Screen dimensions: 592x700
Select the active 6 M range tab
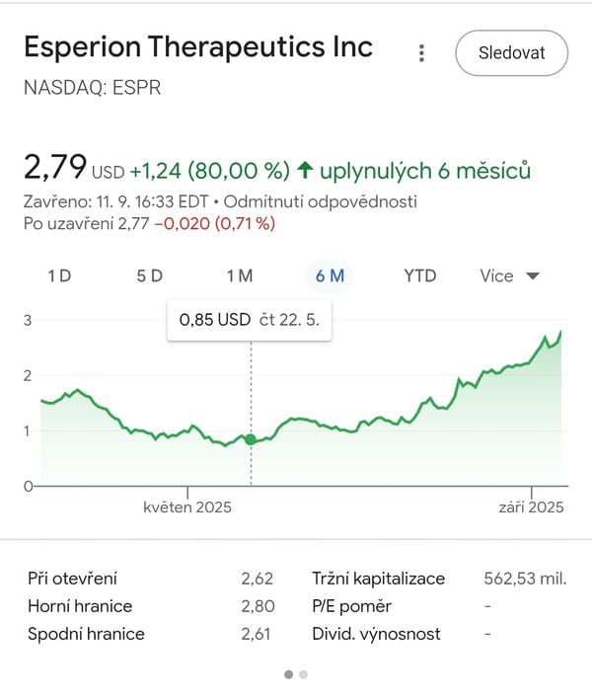point(330,275)
